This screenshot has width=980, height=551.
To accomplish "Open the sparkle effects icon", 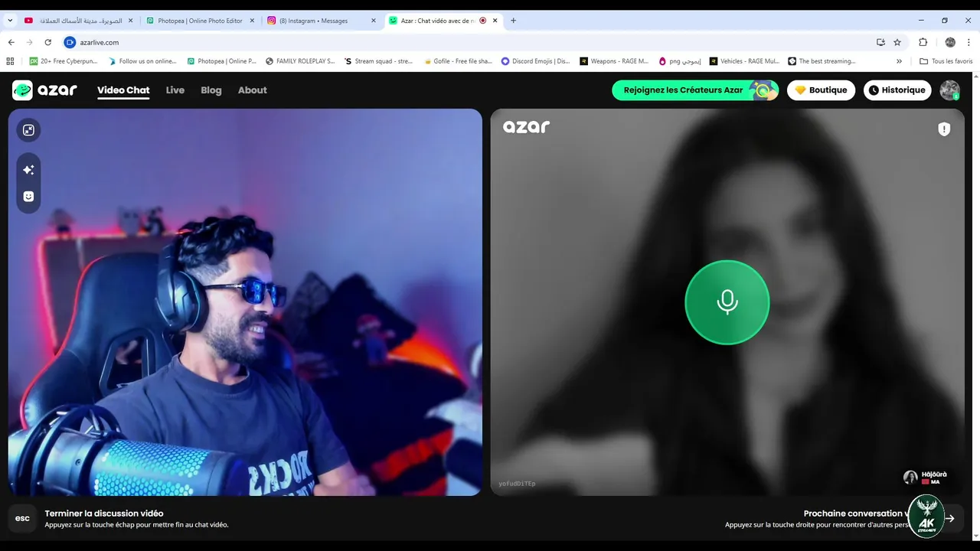I will 28,170.
